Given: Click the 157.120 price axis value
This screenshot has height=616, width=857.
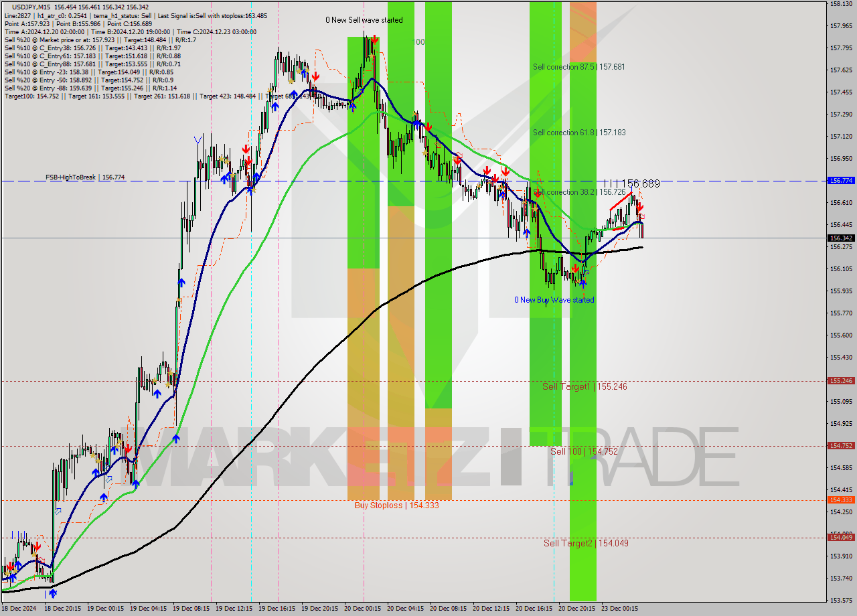Looking at the screenshot, I should [841, 137].
